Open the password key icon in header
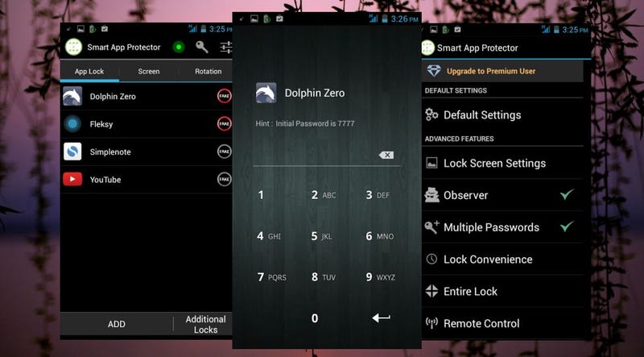This screenshot has width=644, height=357. [x=202, y=47]
